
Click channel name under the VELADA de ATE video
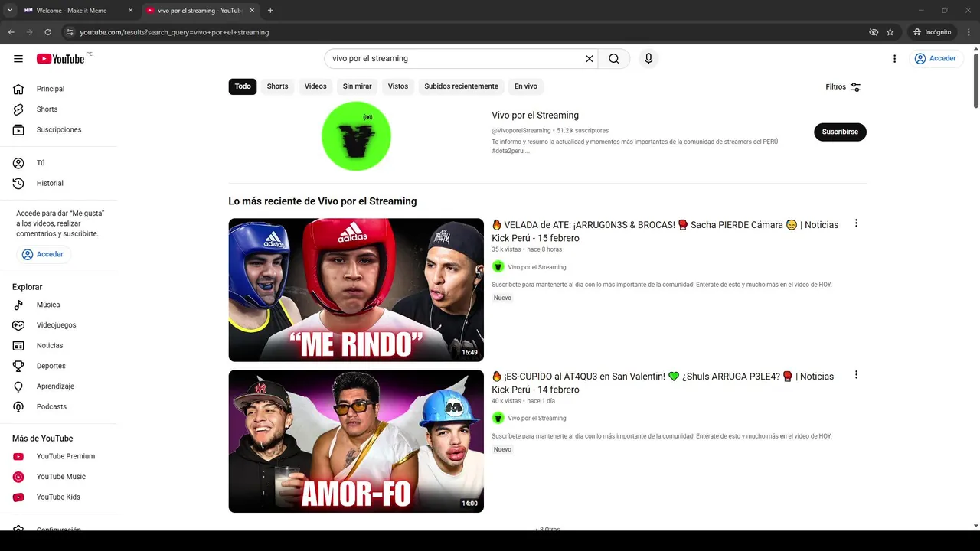[x=537, y=267]
